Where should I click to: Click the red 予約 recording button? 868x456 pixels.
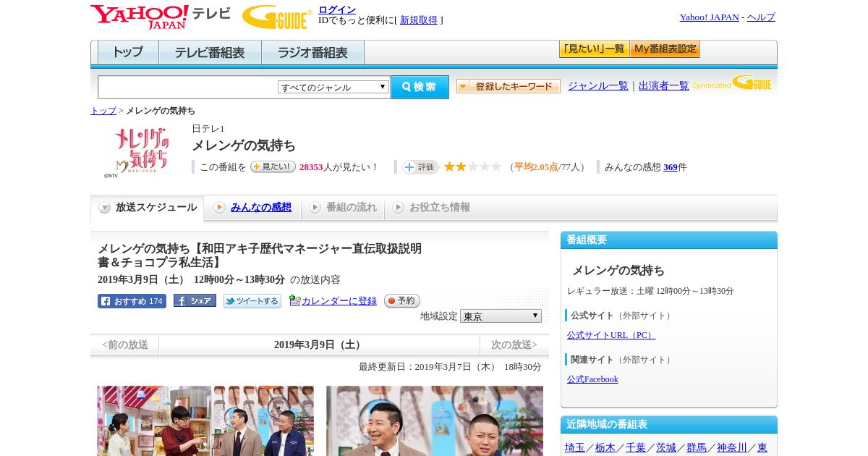pyautogui.click(x=402, y=301)
